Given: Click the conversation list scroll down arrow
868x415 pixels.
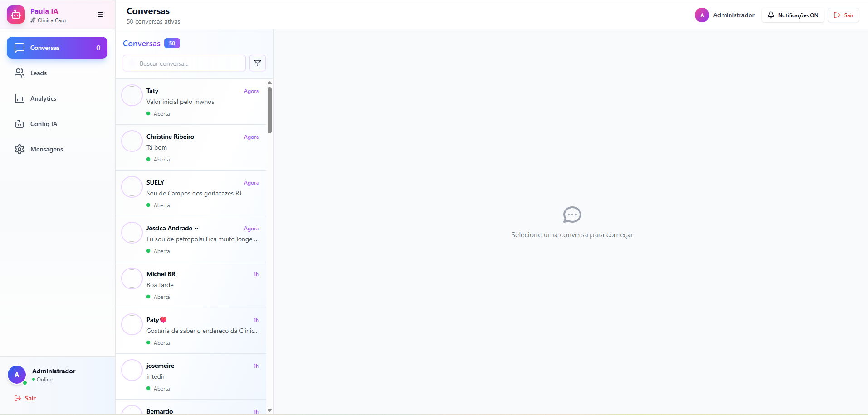Looking at the screenshot, I should click(x=269, y=410).
